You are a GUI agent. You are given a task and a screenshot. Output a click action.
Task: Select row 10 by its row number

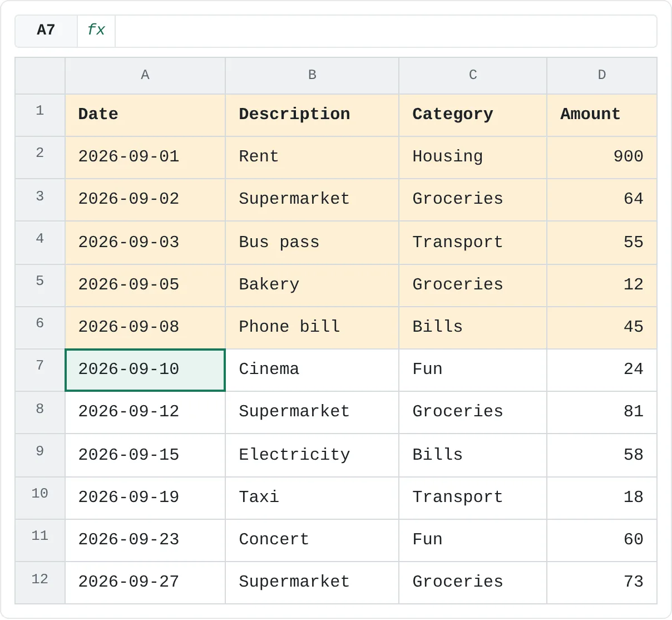click(40, 498)
